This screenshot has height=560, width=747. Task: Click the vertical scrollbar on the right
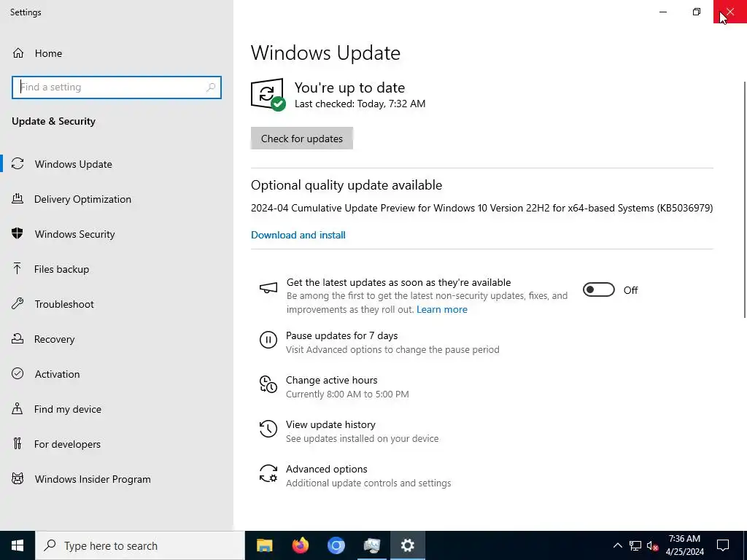click(x=745, y=199)
